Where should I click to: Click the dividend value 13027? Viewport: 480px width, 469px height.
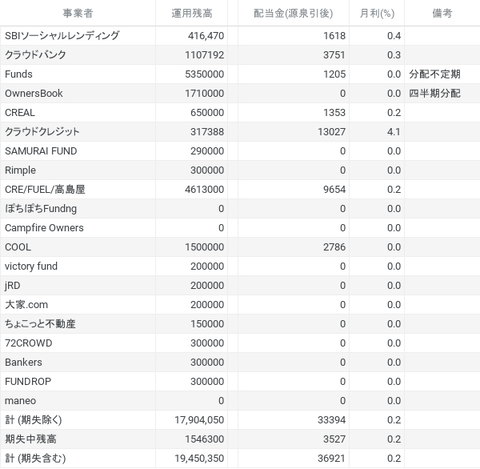[332, 132]
